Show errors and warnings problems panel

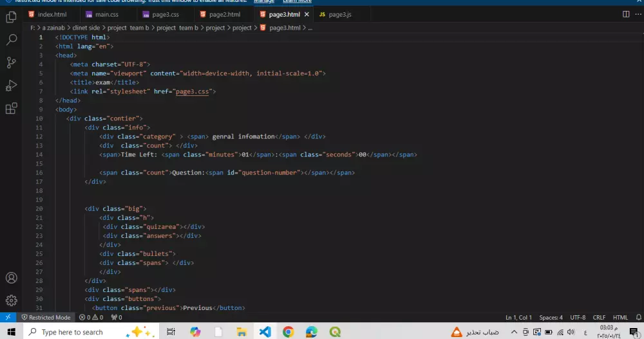point(91,317)
